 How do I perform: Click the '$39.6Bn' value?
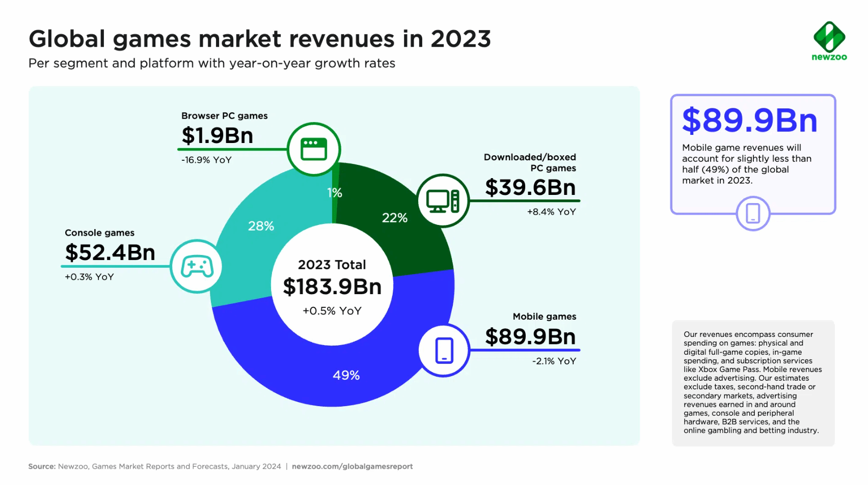coord(530,187)
